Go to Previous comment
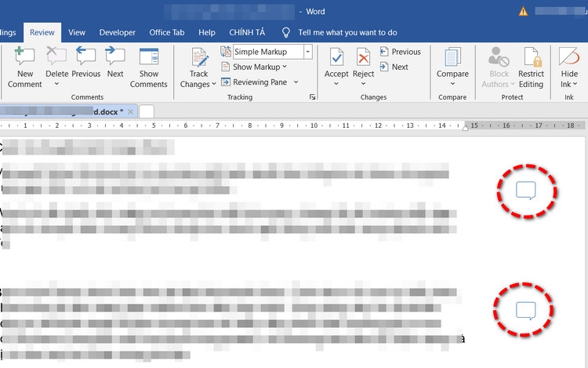This screenshot has width=588, height=368. pyautogui.click(x=86, y=62)
